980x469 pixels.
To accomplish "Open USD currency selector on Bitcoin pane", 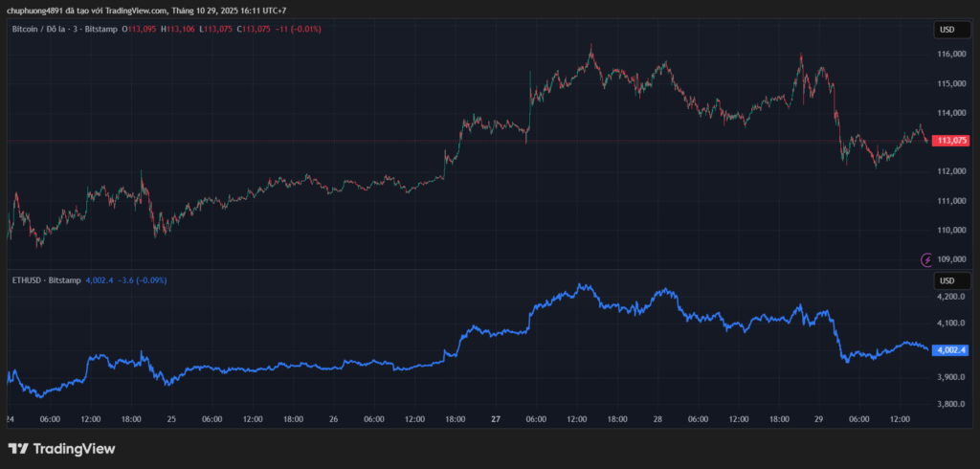I will [x=947, y=30].
